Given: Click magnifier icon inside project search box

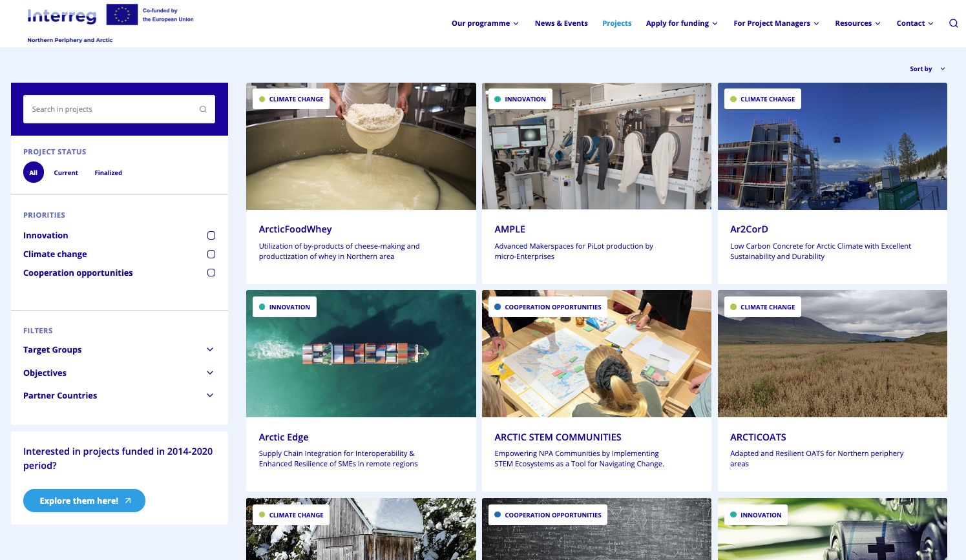Looking at the screenshot, I should pyautogui.click(x=203, y=109).
